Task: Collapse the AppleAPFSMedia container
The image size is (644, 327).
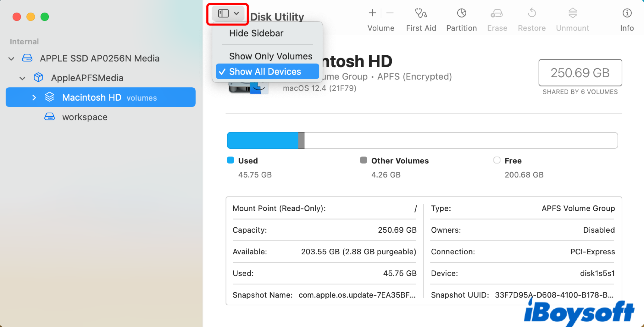Action: [x=22, y=78]
